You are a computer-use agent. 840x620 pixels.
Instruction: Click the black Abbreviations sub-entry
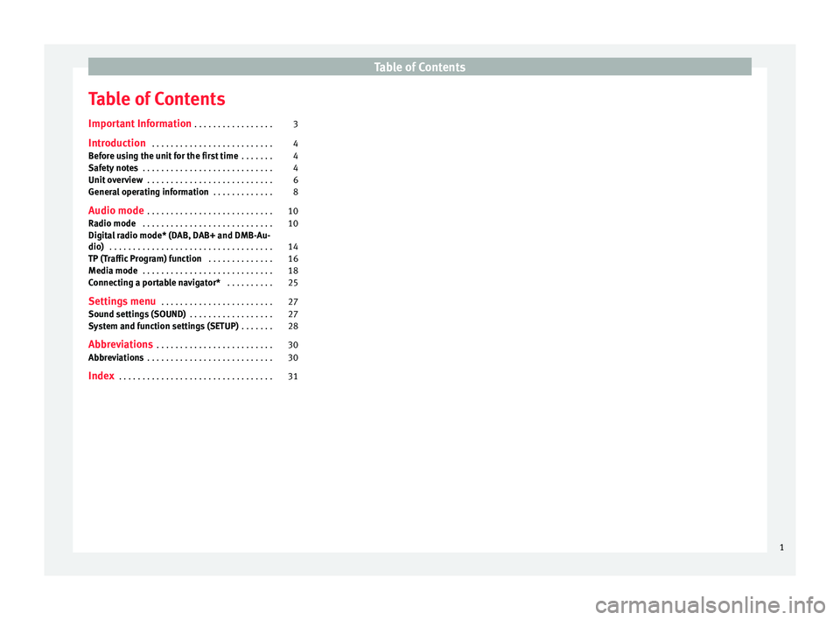click(115, 358)
